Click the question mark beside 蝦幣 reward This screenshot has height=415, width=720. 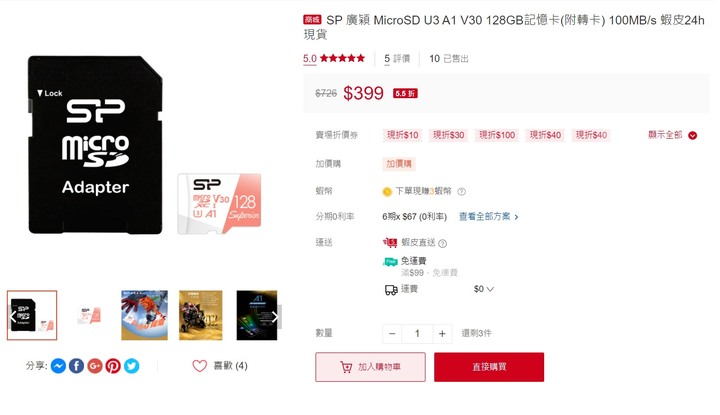461,191
